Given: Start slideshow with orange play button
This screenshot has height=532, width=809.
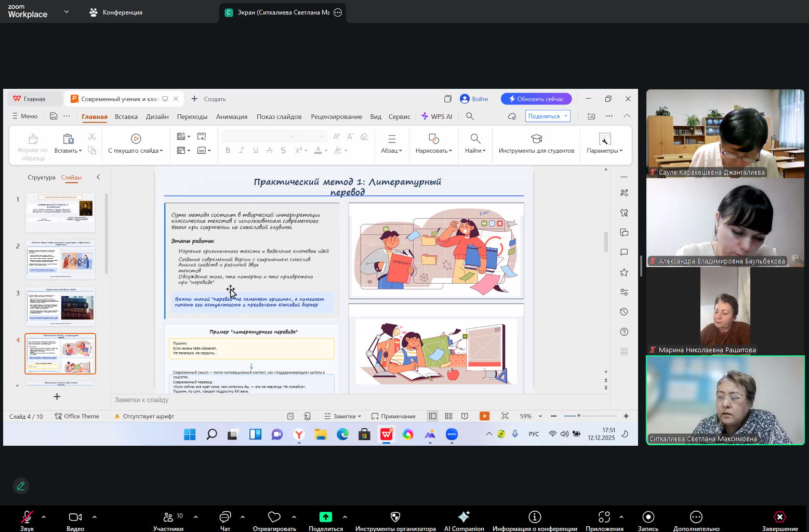Looking at the screenshot, I should 484,416.
